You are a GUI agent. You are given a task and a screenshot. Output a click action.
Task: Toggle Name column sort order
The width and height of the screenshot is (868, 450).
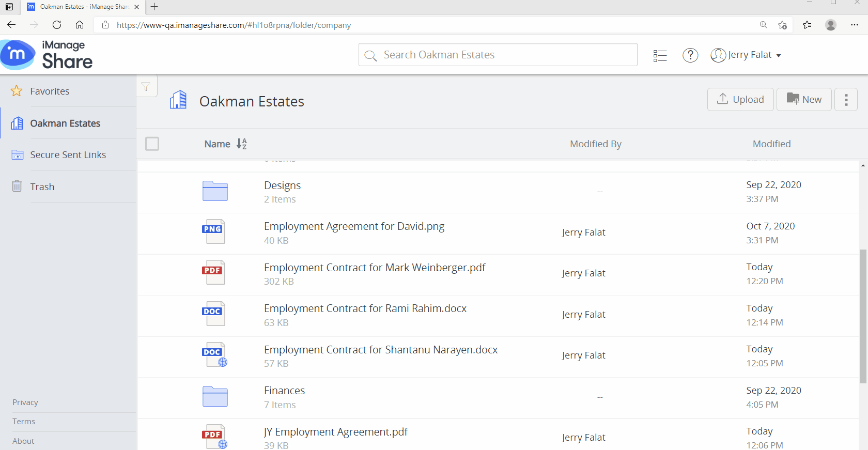[241, 144]
